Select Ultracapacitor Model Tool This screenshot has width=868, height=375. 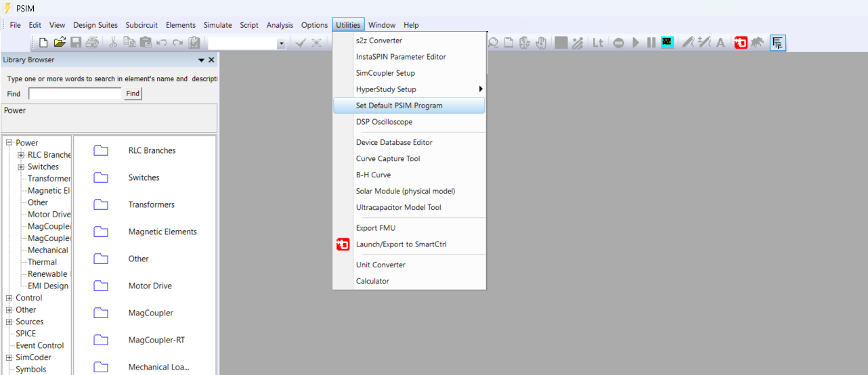pyautogui.click(x=409, y=207)
